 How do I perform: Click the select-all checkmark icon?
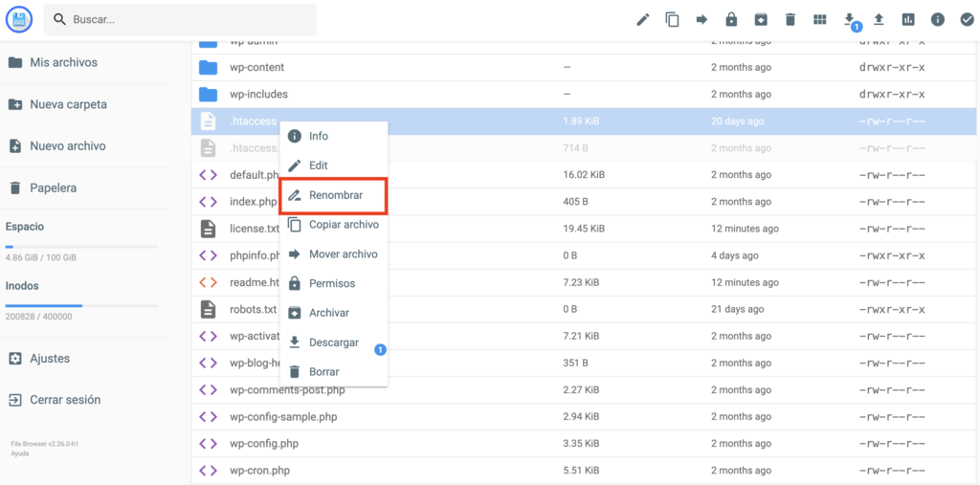(x=967, y=20)
